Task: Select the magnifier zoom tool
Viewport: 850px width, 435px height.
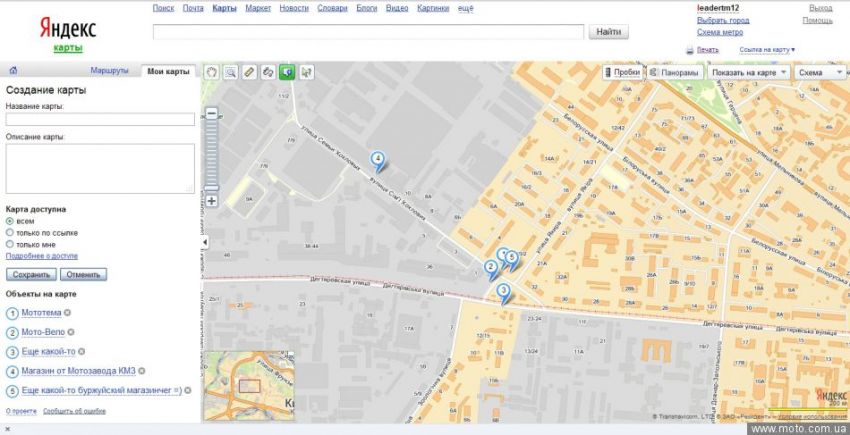Action: pos(230,72)
